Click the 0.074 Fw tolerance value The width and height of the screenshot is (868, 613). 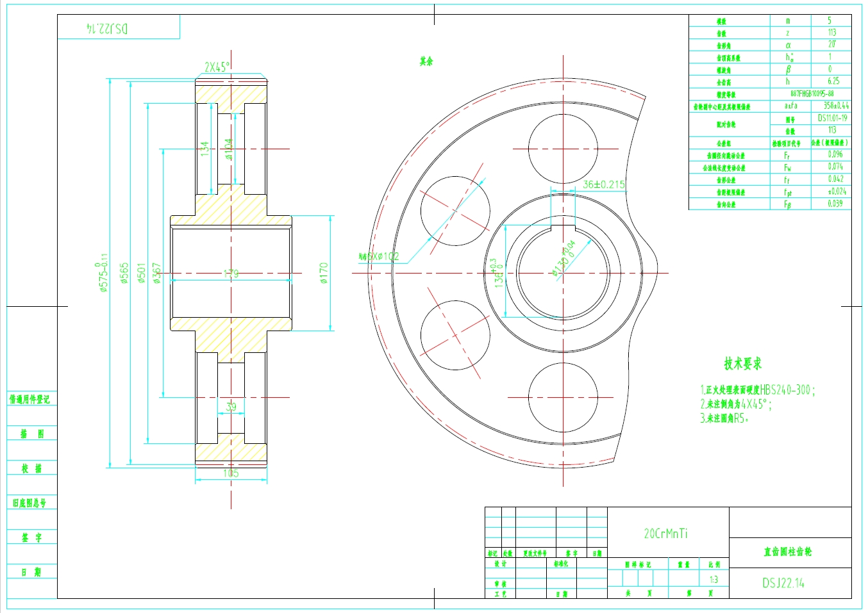pyautogui.click(x=835, y=167)
